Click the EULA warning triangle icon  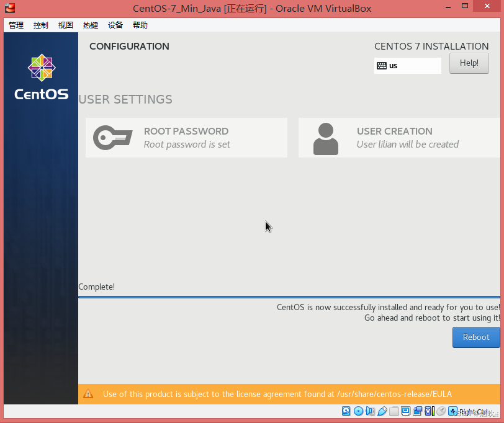pyautogui.click(x=88, y=394)
